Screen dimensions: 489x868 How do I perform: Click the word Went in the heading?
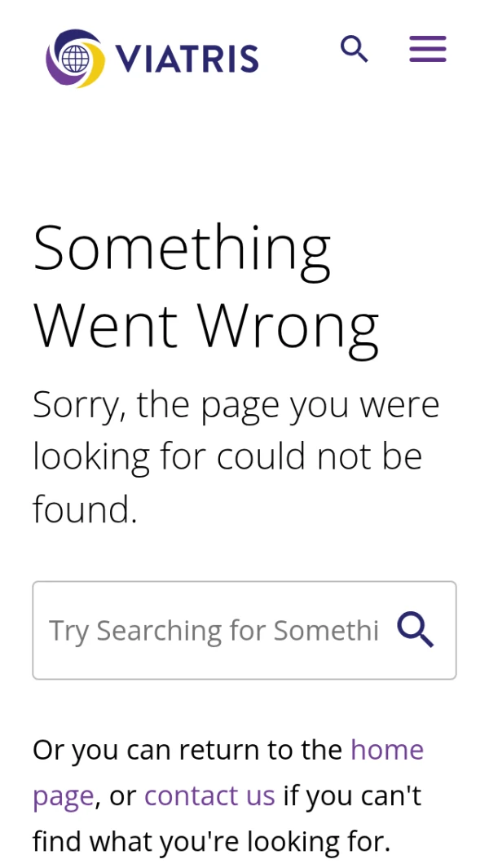pyautogui.click(x=106, y=324)
